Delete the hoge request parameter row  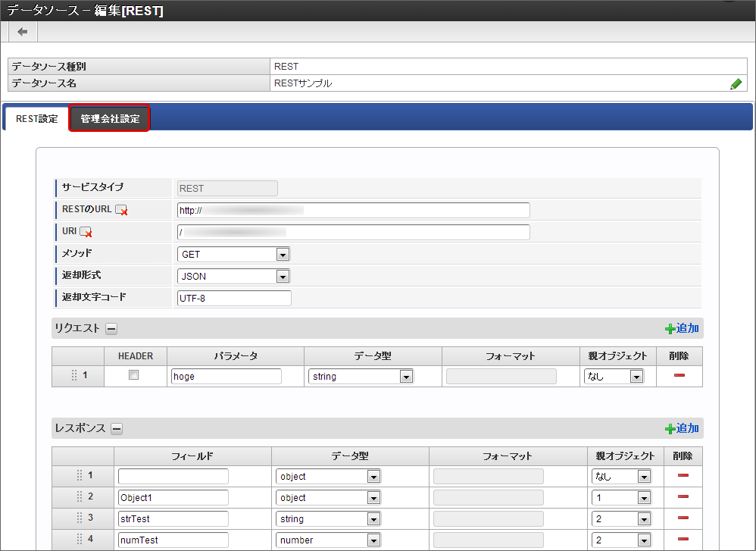679,376
